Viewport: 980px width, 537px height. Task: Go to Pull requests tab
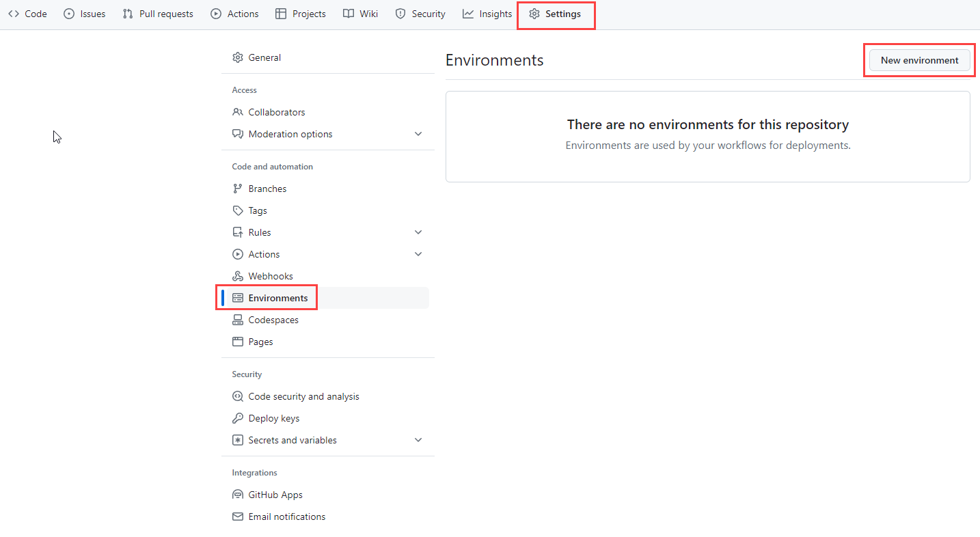[158, 14]
